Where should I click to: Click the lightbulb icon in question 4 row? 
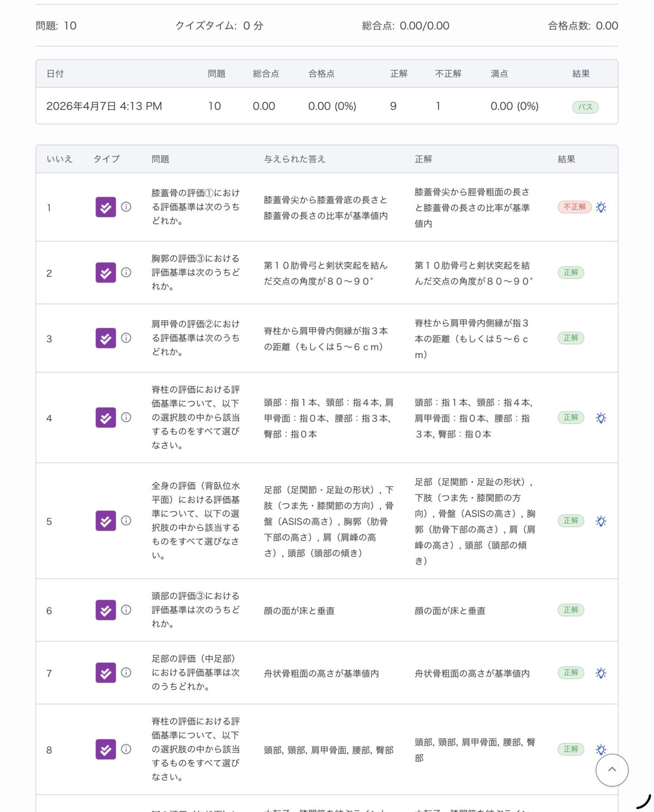point(601,418)
